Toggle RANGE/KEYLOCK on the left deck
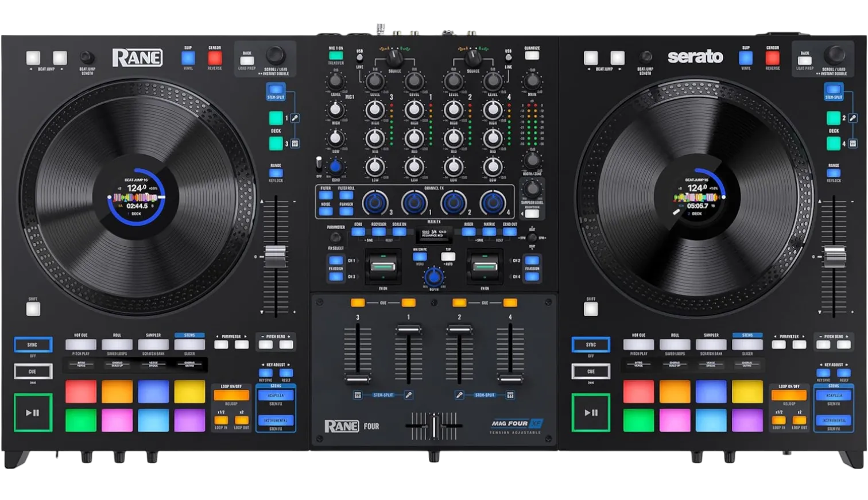868x500 pixels. 276,173
